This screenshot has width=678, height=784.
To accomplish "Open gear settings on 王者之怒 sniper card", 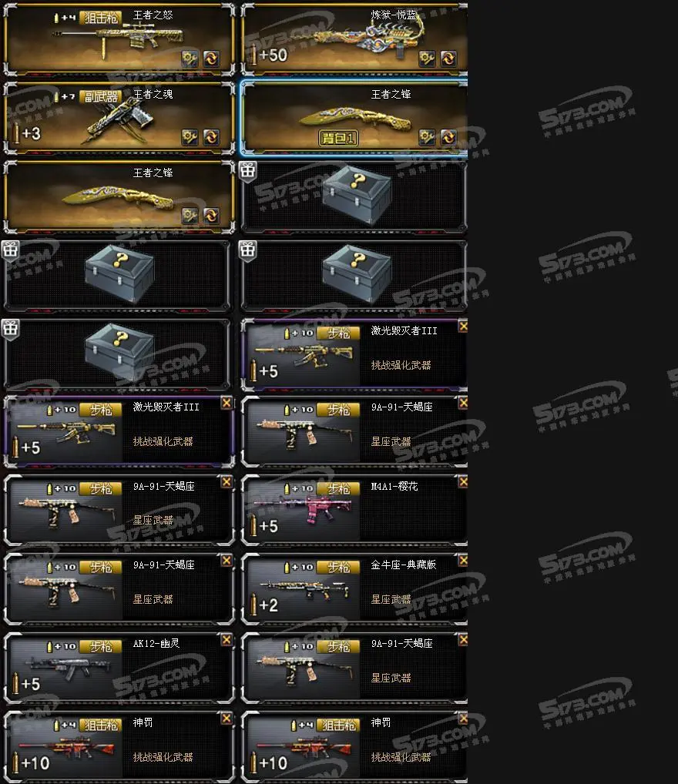I will click(190, 59).
